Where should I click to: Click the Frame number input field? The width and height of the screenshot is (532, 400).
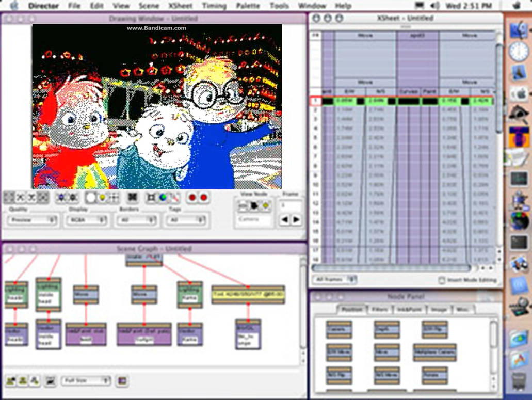coord(290,205)
